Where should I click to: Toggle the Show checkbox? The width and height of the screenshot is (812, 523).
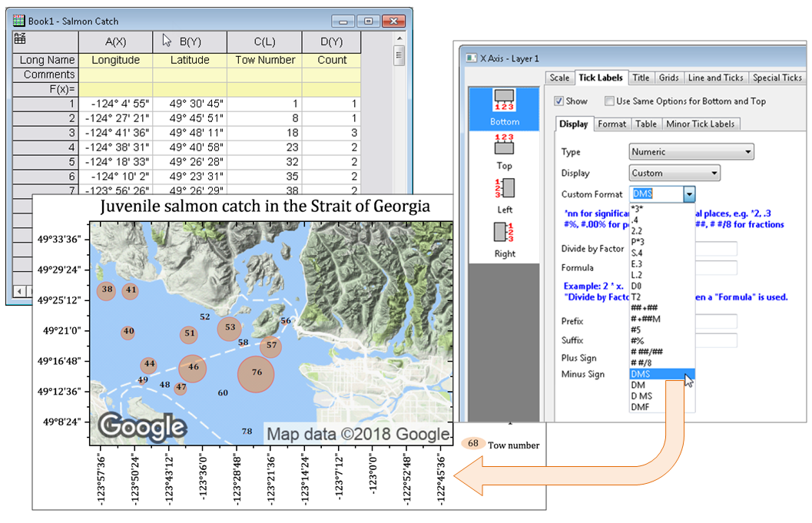pos(559,101)
